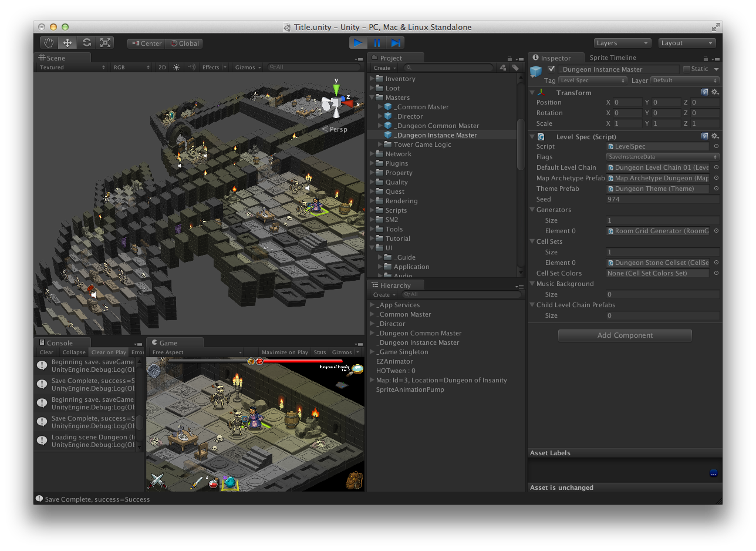Select the Hand tool in toolbar
Screen dimensions: 756x551
(x=49, y=43)
